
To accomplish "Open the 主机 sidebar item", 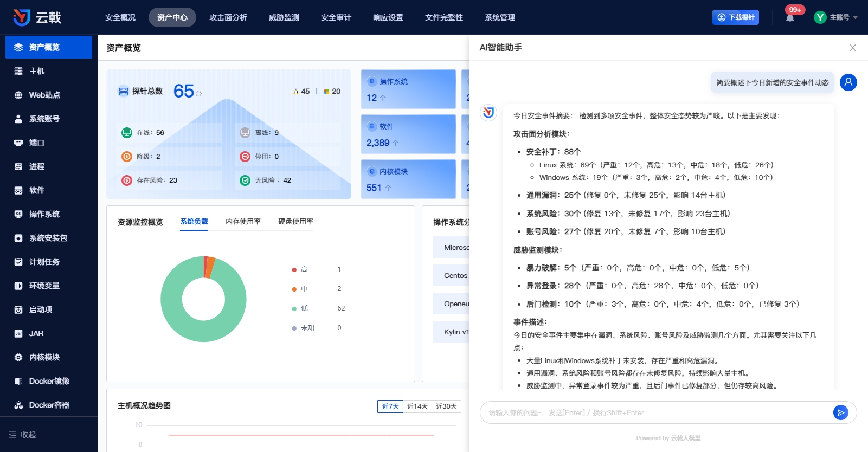I will pos(37,71).
